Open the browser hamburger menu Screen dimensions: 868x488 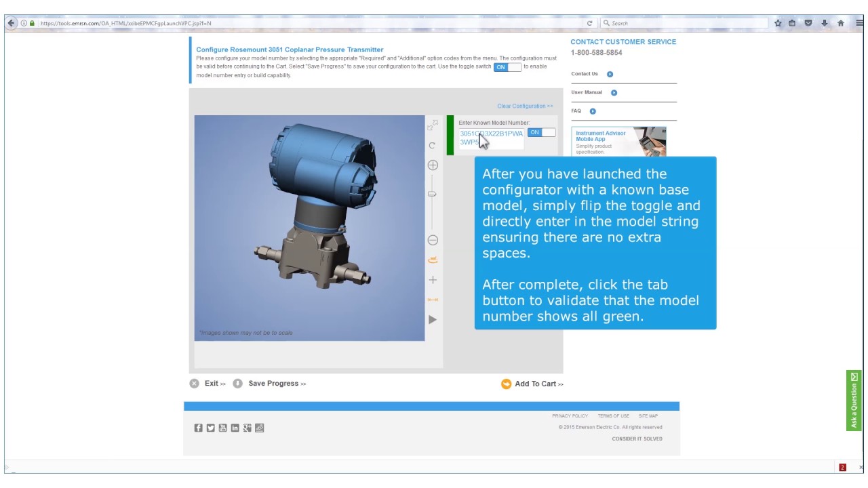[859, 23]
